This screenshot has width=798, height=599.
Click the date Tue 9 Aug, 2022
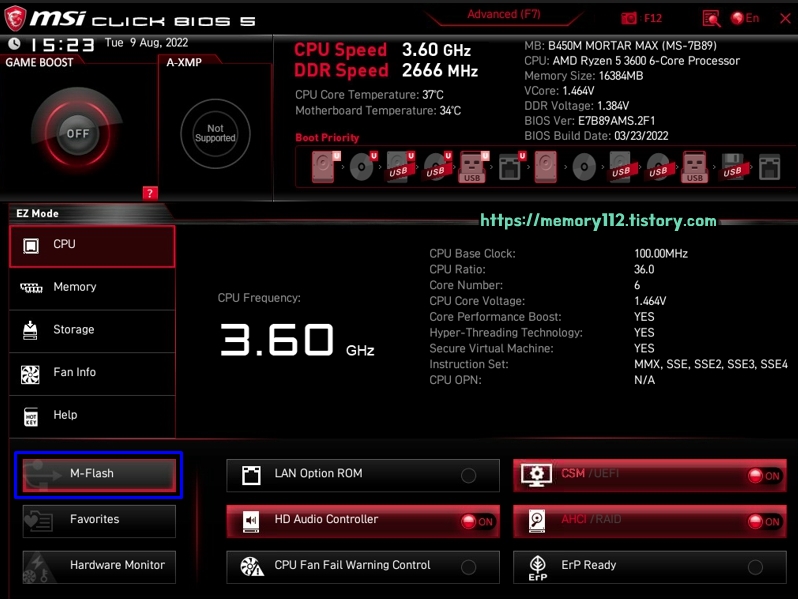(147, 43)
